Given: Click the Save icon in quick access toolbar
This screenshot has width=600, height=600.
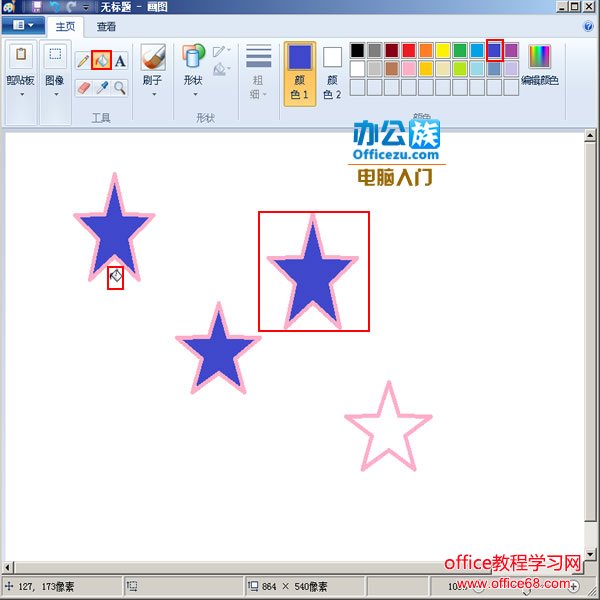Looking at the screenshot, I should [37, 7].
